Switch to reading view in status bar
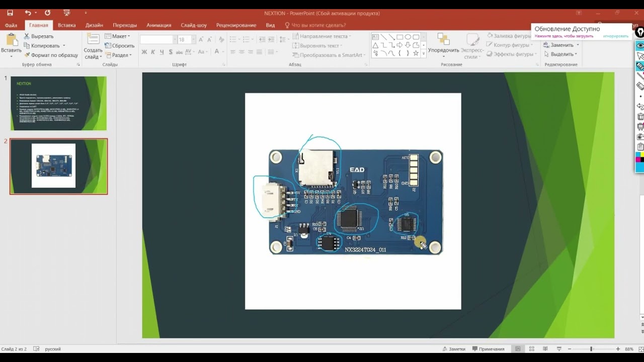This screenshot has width=644, height=362. [x=545, y=349]
